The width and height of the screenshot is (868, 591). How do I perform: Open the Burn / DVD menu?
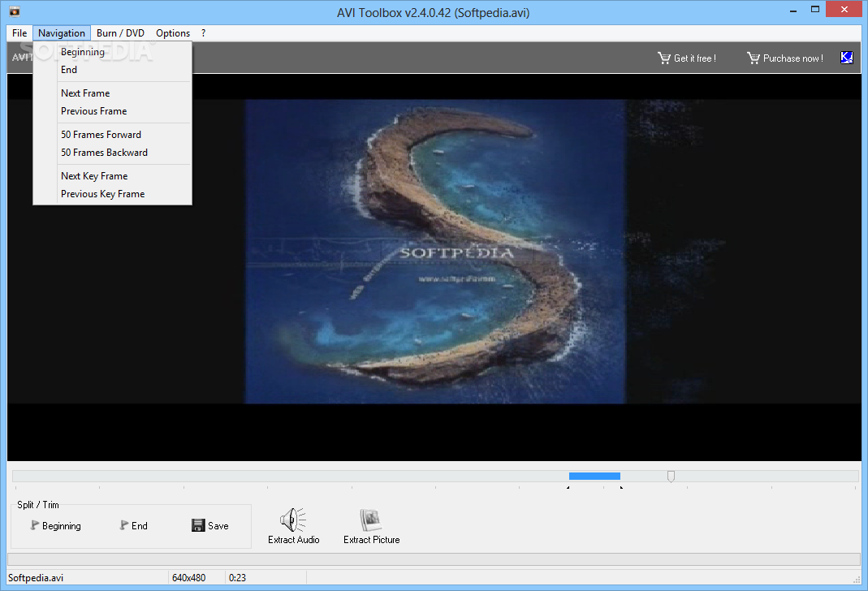pyautogui.click(x=120, y=33)
